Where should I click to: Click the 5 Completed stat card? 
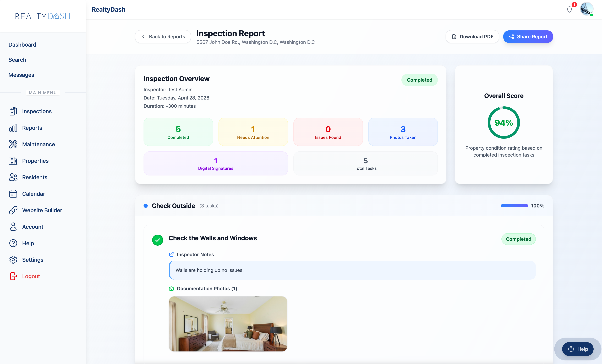point(178,132)
